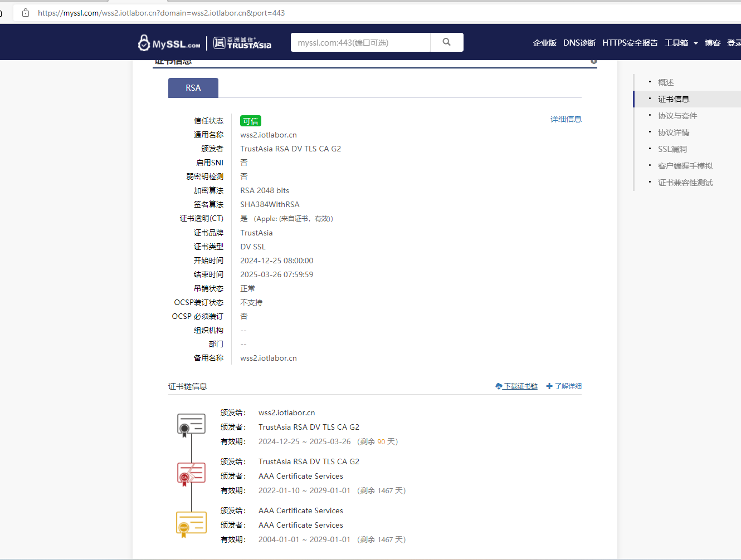Click the RSA 2048 bits value

[265, 190]
